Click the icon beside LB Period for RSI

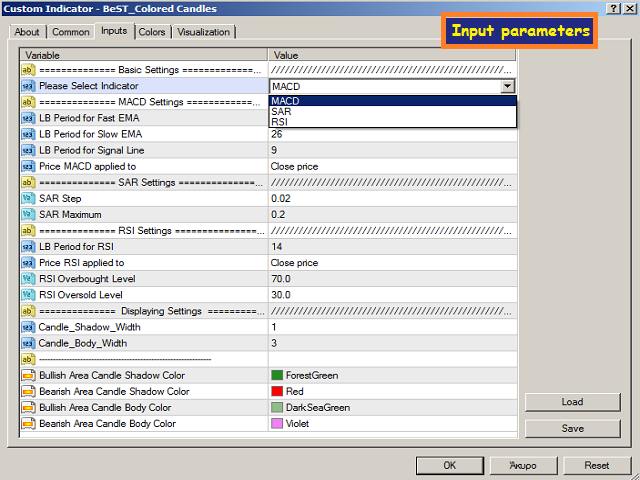click(x=28, y=246)
